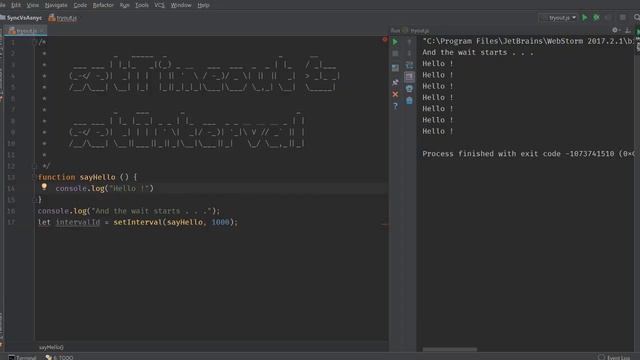The height and width of the screenshot is (360, 640).
Task: Click line number 13 in the gutter
Action: tap(11, 177)
